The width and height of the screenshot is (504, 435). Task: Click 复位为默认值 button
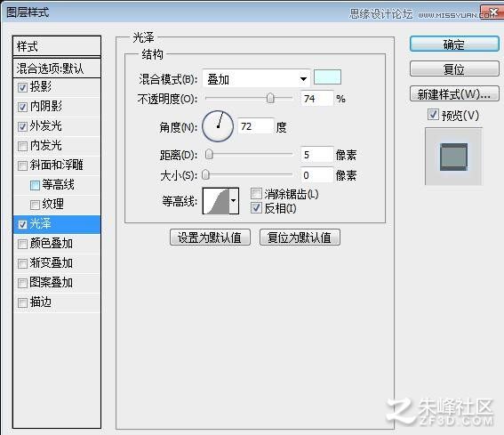tap(300, 238)
